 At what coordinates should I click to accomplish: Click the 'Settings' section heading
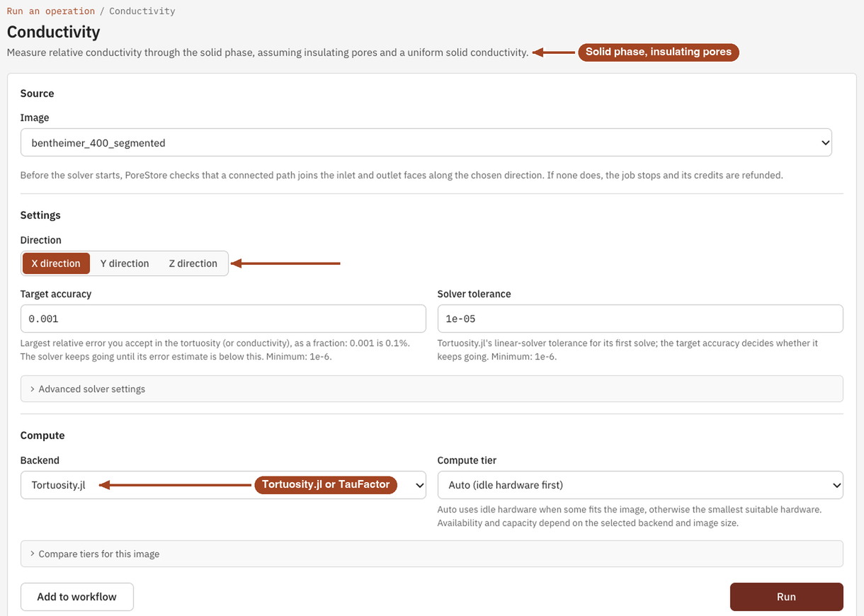point(40,215)
